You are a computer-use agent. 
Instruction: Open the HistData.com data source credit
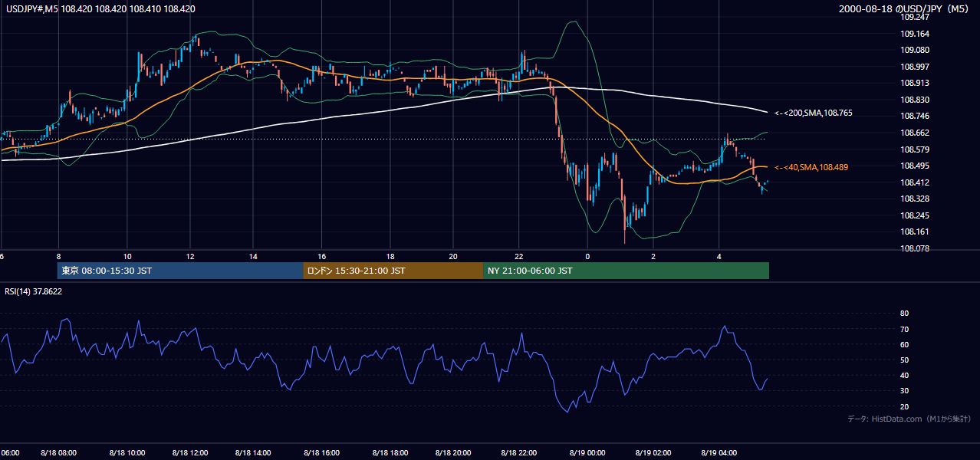909,419
